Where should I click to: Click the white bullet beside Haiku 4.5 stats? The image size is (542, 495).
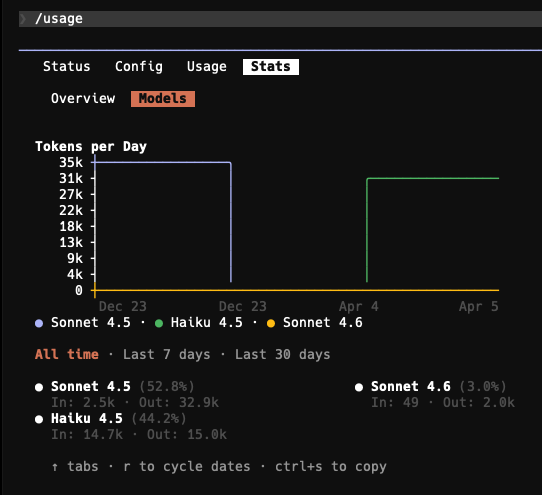pos(39,420)
